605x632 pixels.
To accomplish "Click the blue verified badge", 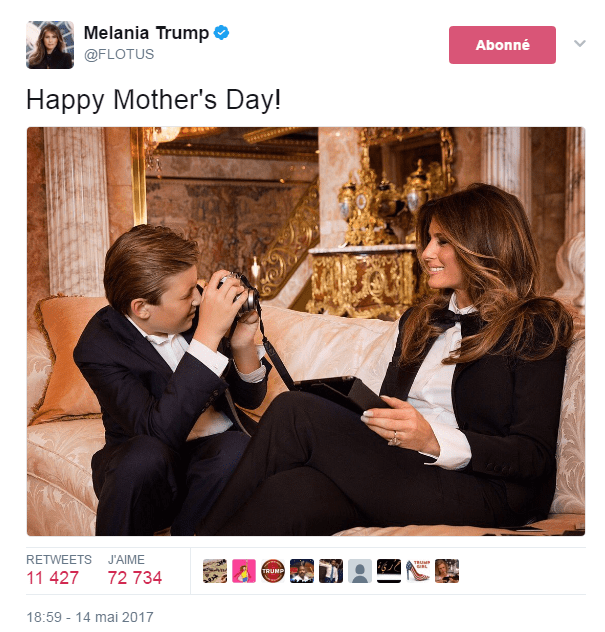I will click(x=221, y=33).
